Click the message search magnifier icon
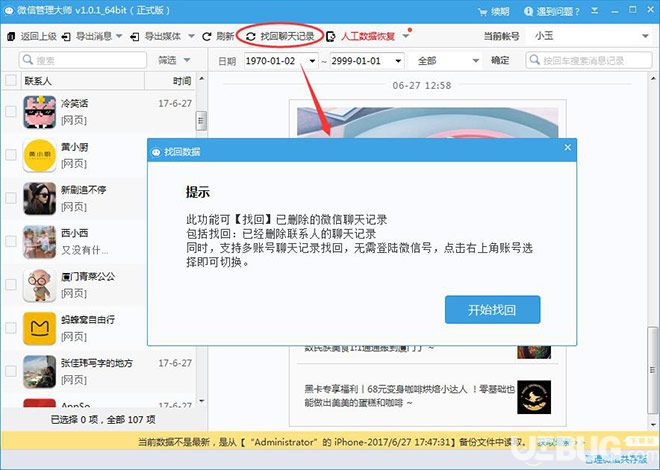 (535, 60)
